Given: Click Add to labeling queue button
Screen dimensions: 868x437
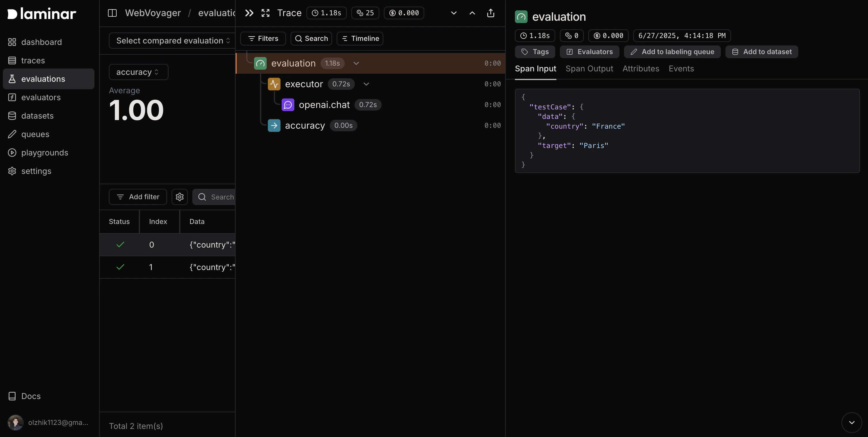Looking at the screenshot, I should 672,52.
